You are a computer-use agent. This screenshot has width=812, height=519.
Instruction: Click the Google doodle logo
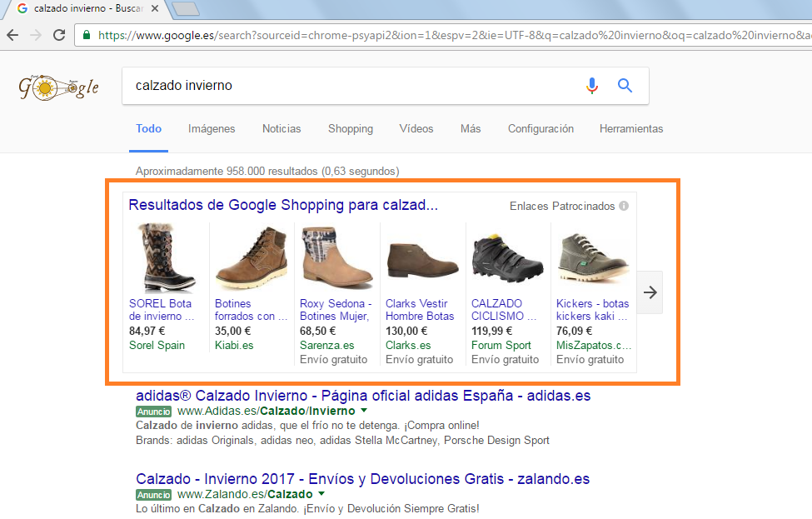click(58, 87)
